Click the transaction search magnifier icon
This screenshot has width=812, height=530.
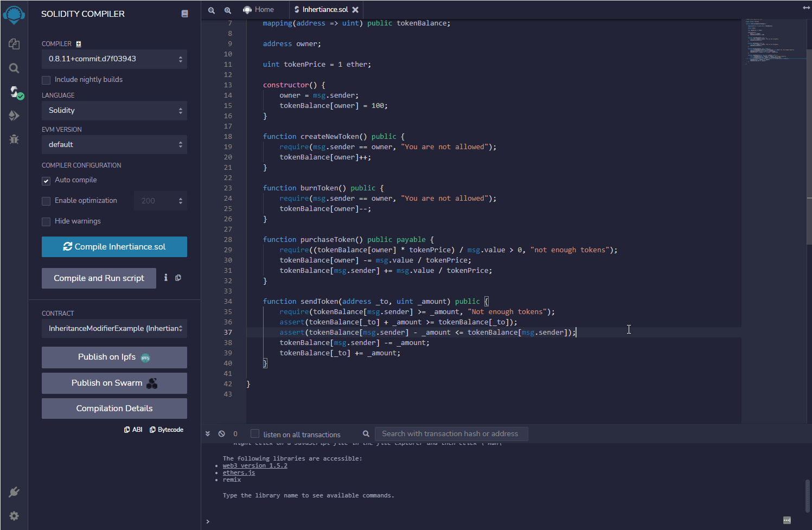click(366, 433)
